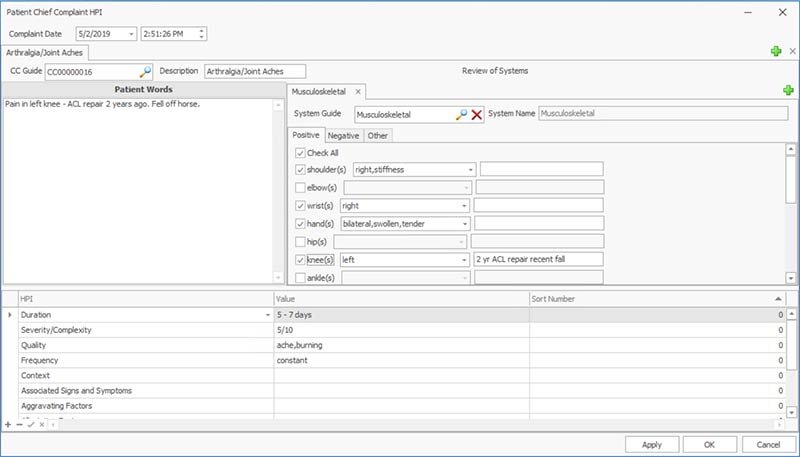Toggle the Check All checkbox
Viewport: 800px width, 457px height.
[x=301, y=153]
